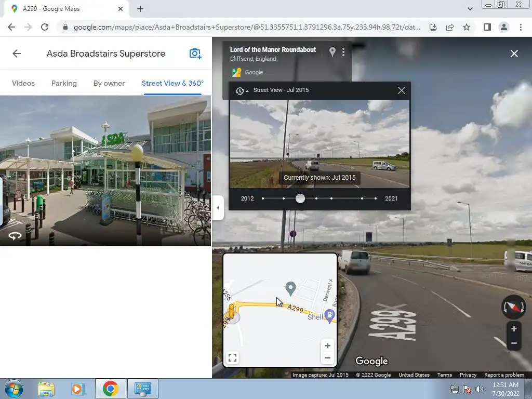Select the second timeline dot after 2012
This screenshot has height=399, width=532.
(x=284, y=198)
